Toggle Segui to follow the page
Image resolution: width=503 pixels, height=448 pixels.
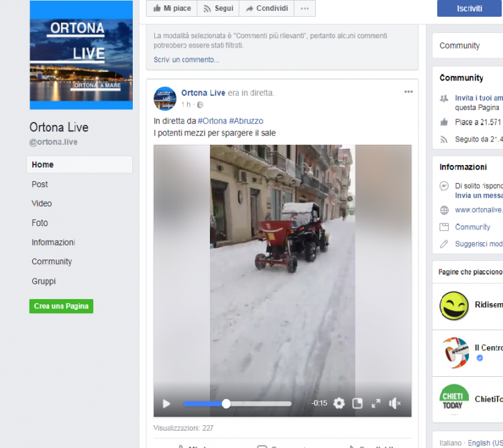(x=218, y=9)
